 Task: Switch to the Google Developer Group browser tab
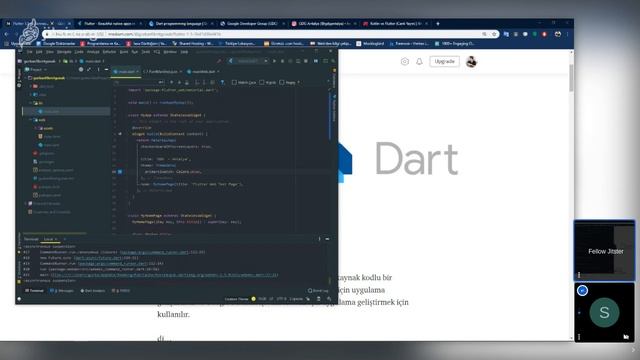[x=252, y=24]
